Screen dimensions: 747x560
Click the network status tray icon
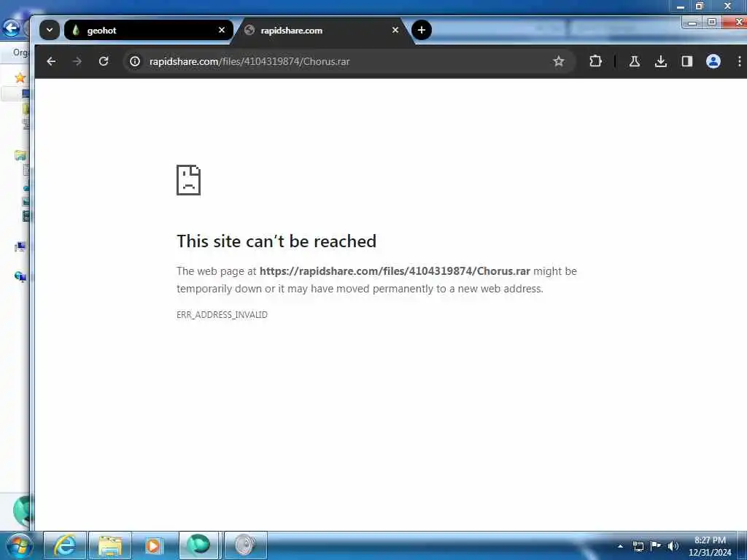coord(638,546)
